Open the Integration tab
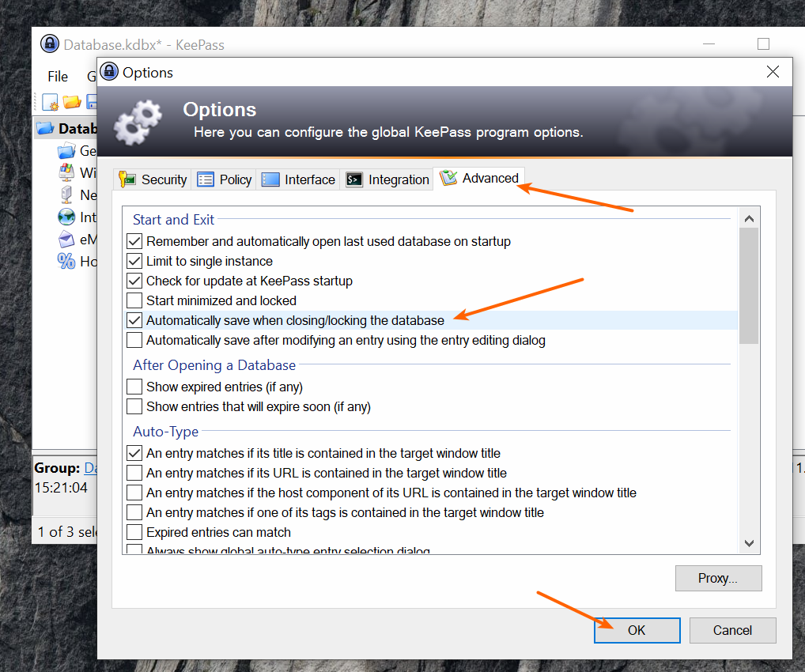The image size is (805, 672). [x=387, y=179]
